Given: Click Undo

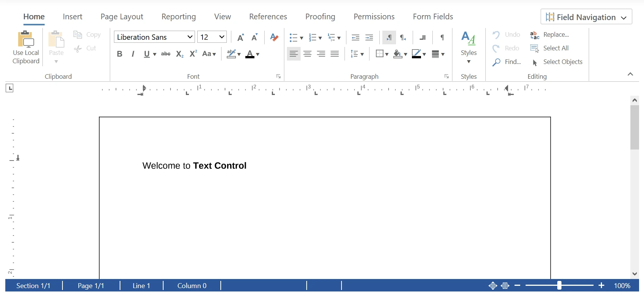Looking at the screenshot, I should pos(506,35).
